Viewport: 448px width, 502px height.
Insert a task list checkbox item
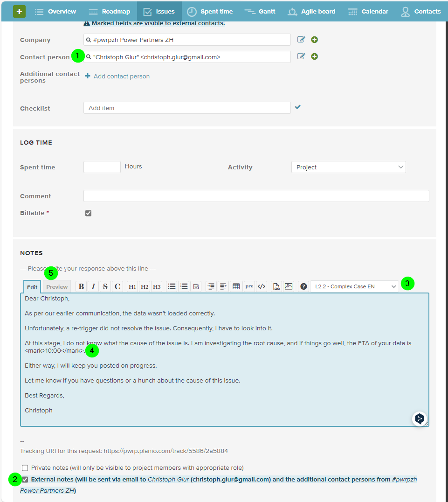point(196,286)
